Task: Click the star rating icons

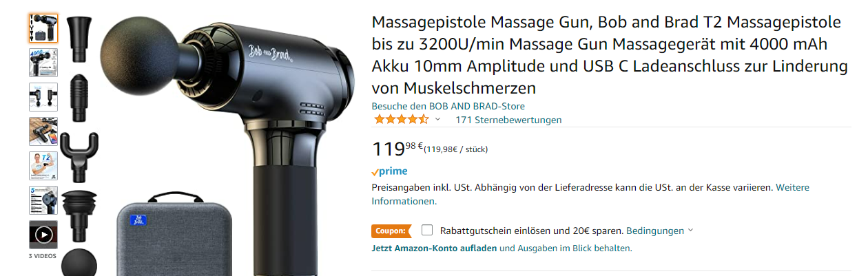Action: (400, 119)
